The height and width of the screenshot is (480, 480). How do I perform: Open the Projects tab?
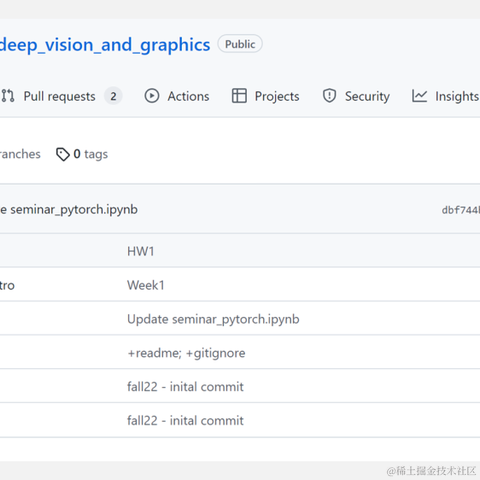277,96
